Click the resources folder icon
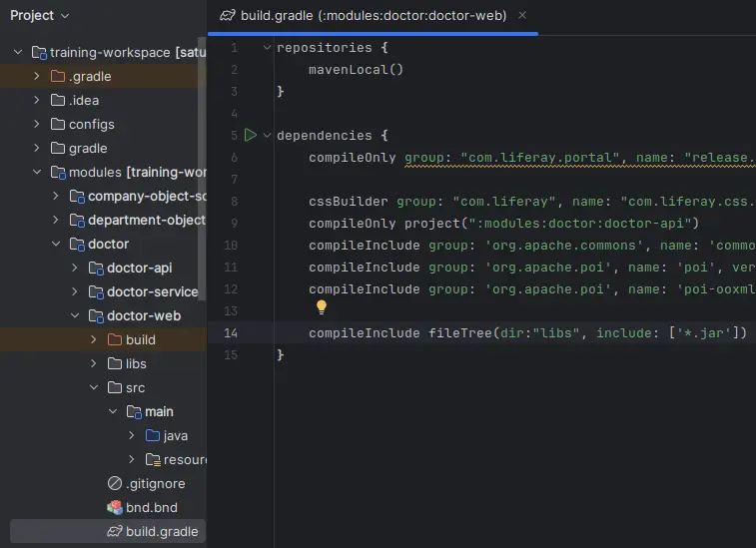756x548 pixels. pos(153,460)
